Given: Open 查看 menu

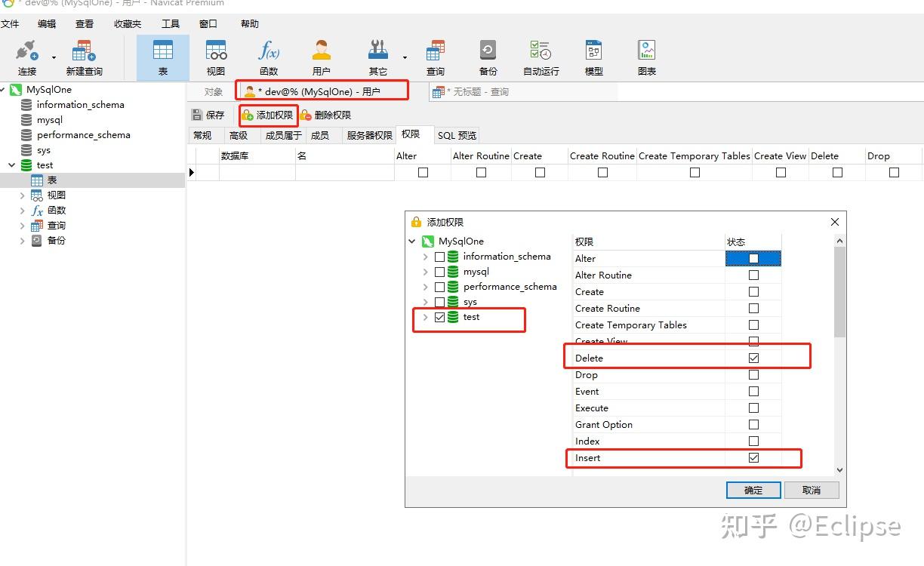Looking at the screenshot, I should (x=85, y=24).
